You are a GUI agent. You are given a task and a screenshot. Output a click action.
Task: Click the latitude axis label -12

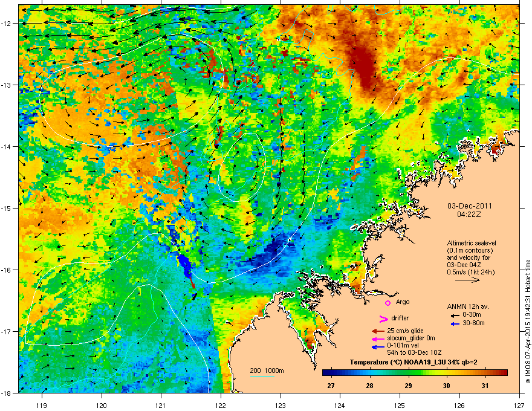[7, 24]
